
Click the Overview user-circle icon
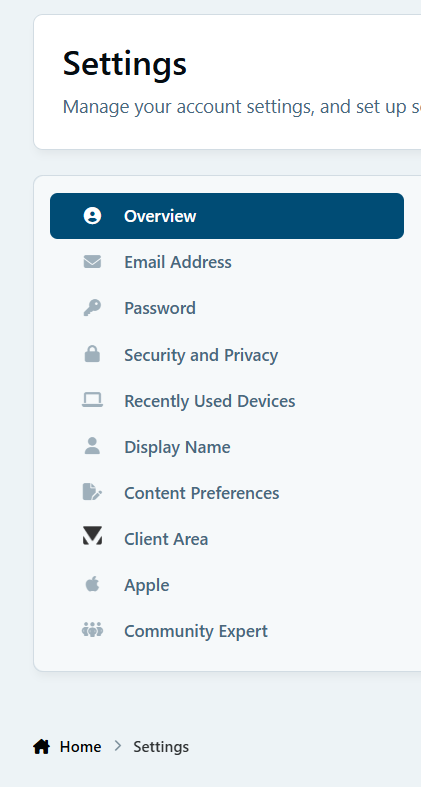point(92,216)
